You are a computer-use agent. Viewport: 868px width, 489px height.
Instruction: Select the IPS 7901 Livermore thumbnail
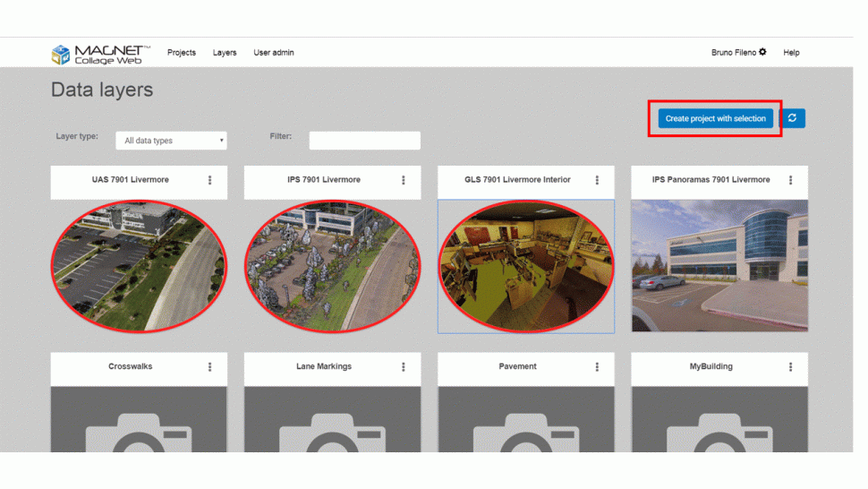pyautogui.click(x=333, y=266)
